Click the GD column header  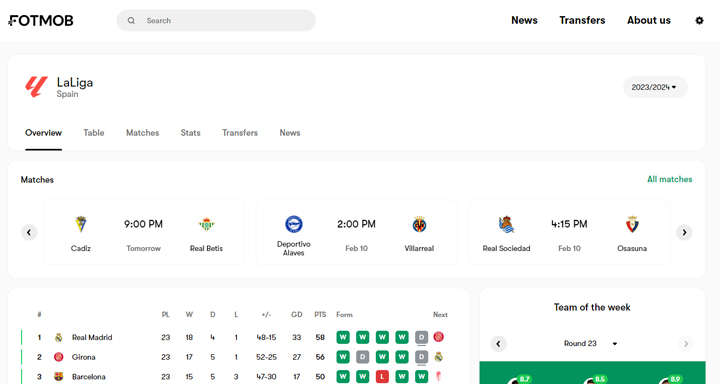click(297, 315)
